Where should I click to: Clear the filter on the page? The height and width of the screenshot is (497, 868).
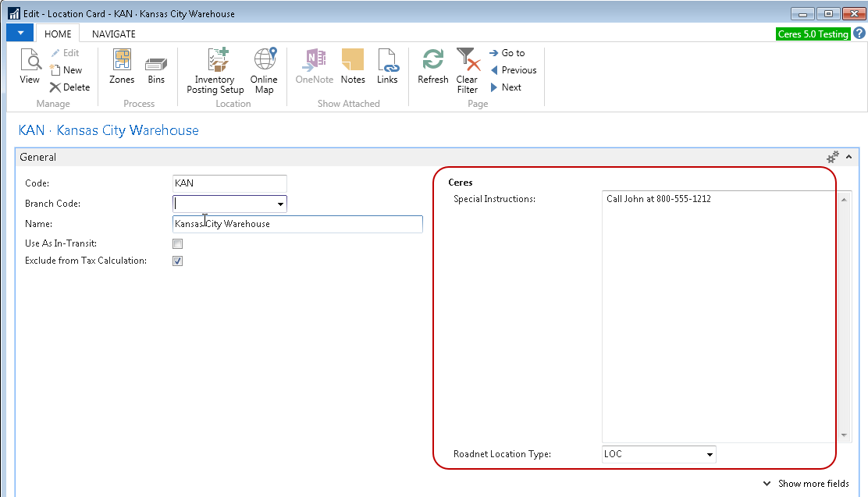467,70
